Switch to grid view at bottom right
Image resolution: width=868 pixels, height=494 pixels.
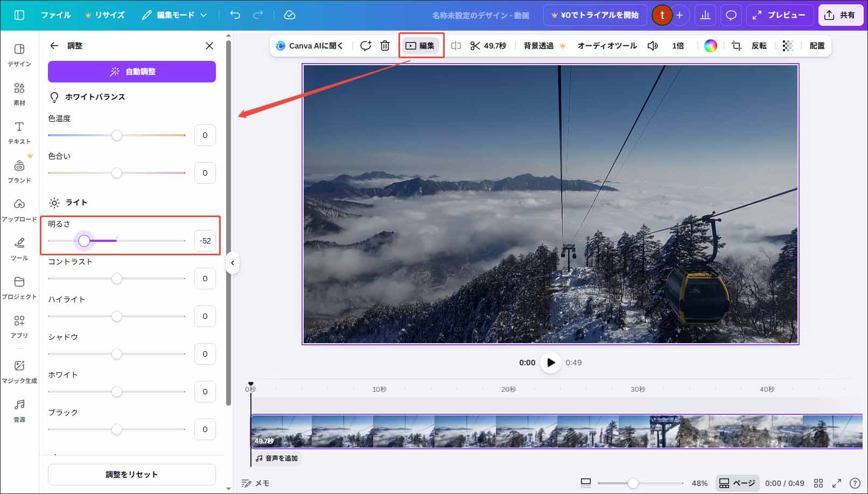[x=818, y=483]
